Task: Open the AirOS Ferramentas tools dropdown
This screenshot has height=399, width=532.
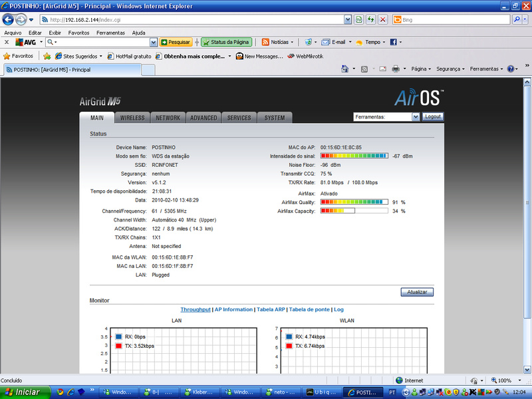Action: point(386,117)
